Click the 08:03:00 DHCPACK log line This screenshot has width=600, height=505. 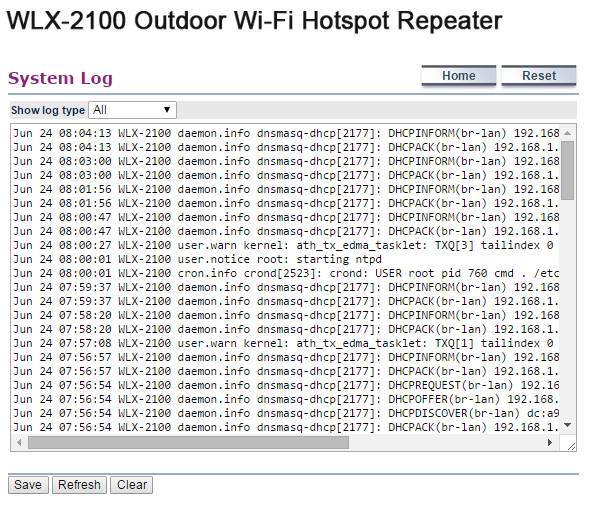[286, 175]
